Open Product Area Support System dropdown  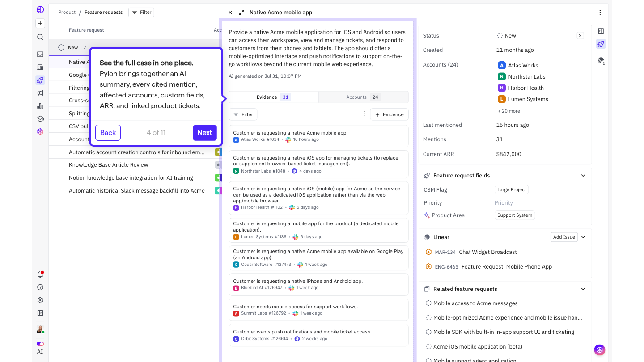pyautogui.click(x=515, y=215)
